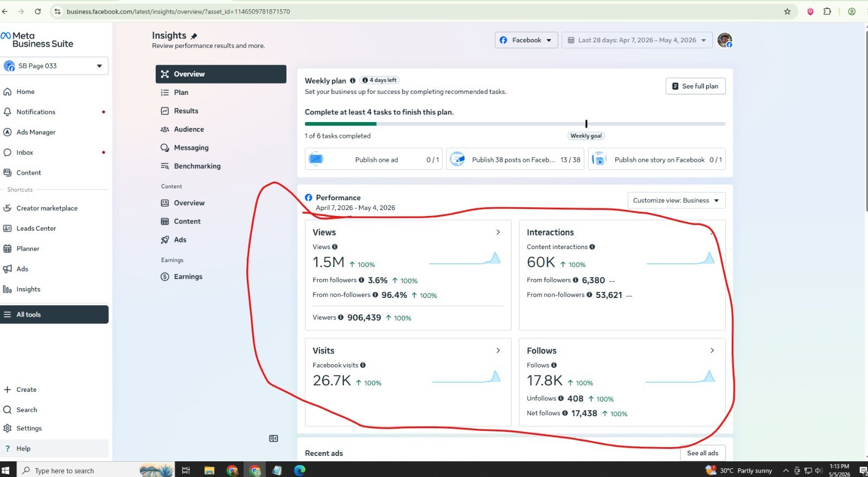Open Settings gear icon in sidebar
Viewport: 868px width, 477px height.
coord(8,428)
